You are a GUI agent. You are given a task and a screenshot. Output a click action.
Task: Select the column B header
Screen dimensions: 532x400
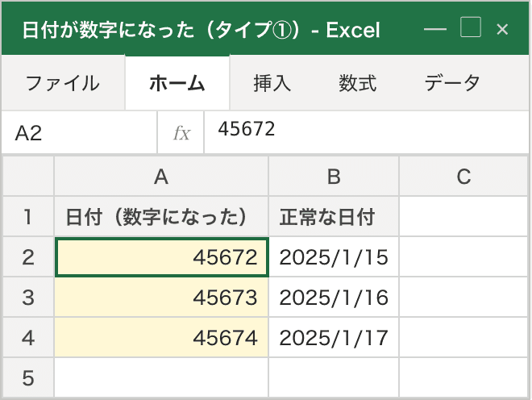pyautogui.click(x=334, y=177)
